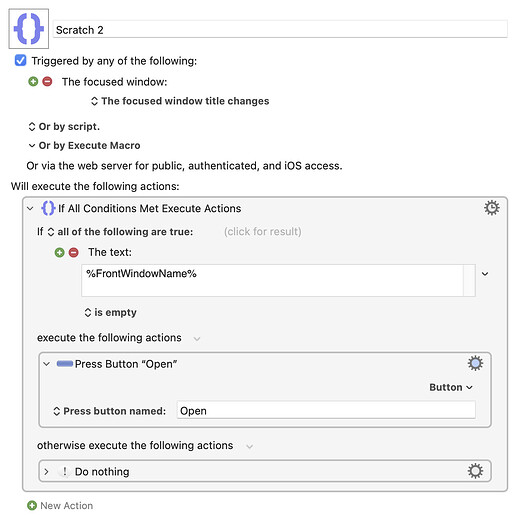Open gear menu of If All Conditions action

pos(492,208)
